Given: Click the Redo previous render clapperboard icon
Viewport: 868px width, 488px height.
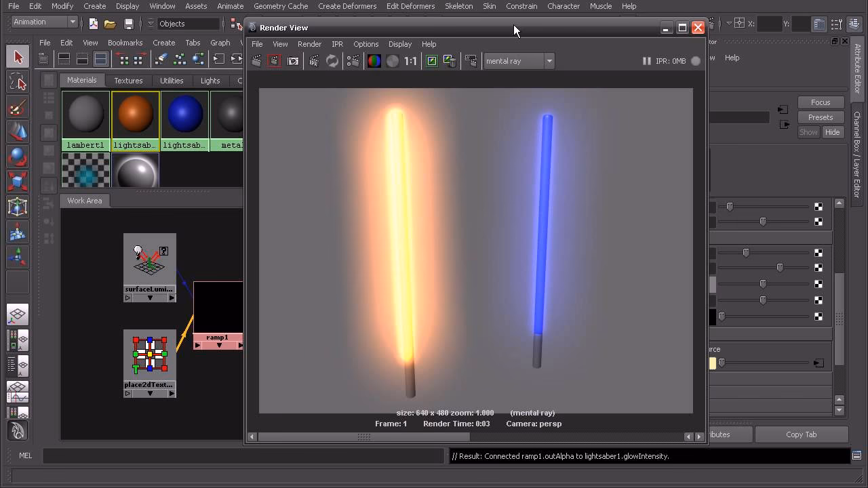Looking at the screenshot, I should 256,61.
